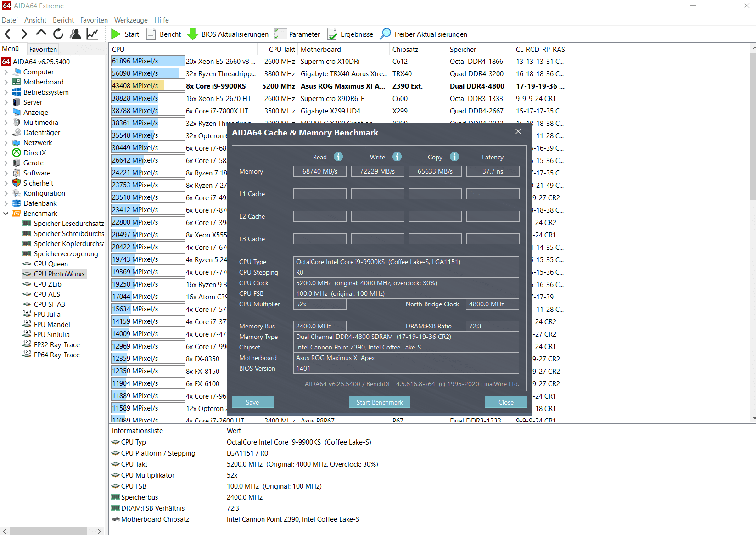Select the Sicherheit shield item
756x535 pixels.
point(38,183)
